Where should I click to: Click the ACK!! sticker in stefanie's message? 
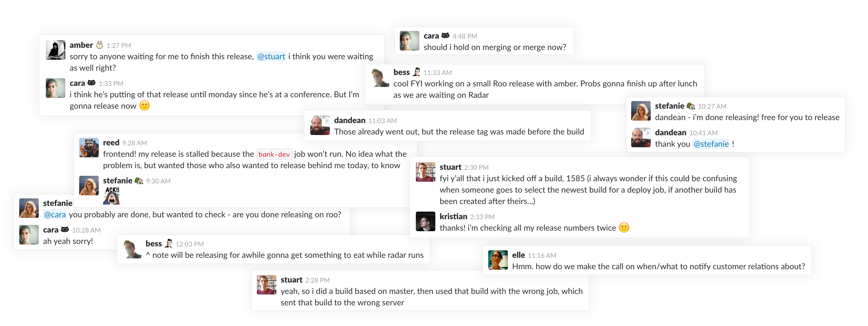tap(111, 195)
